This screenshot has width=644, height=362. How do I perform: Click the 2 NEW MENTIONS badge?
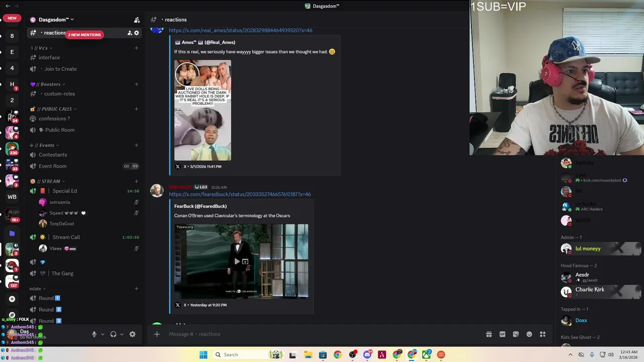coord(85,35)
